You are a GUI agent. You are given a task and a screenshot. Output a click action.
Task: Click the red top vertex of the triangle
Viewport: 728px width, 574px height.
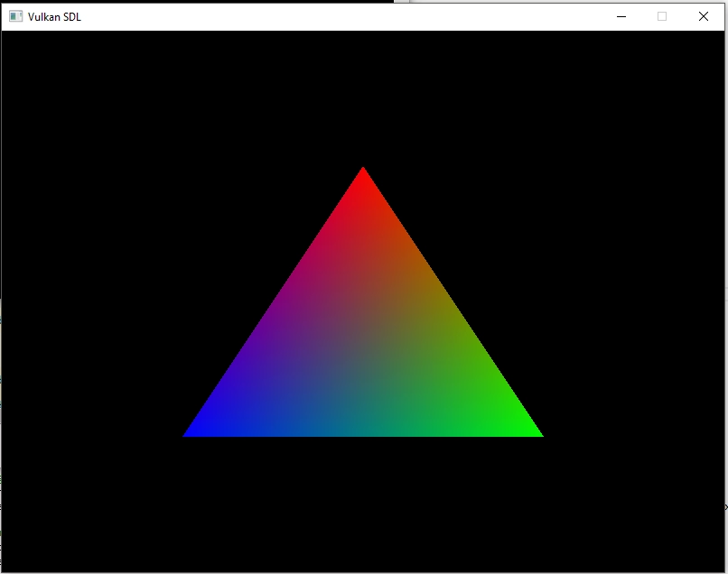(363, 173)
